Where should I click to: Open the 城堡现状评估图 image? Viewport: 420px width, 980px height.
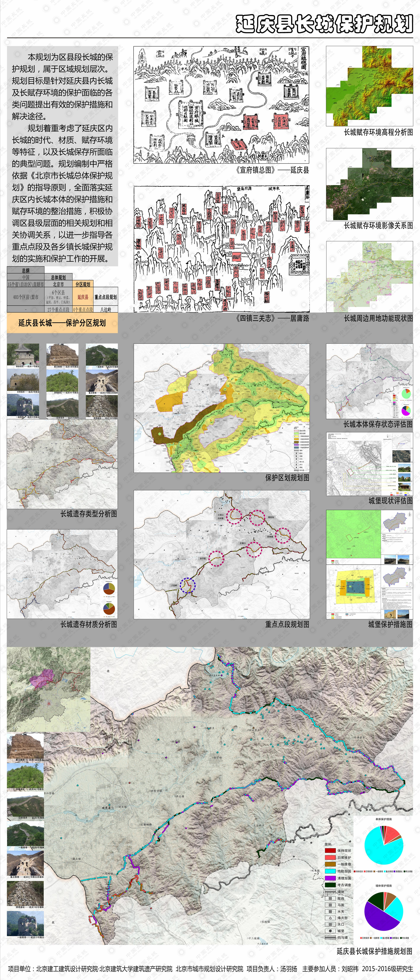(x=369, y=464)
